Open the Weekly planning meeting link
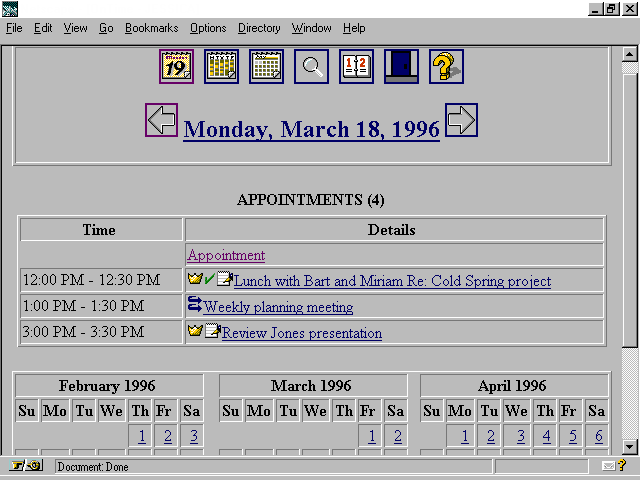The height and width of the screenshot is (480, 640). tap(278, 307)
